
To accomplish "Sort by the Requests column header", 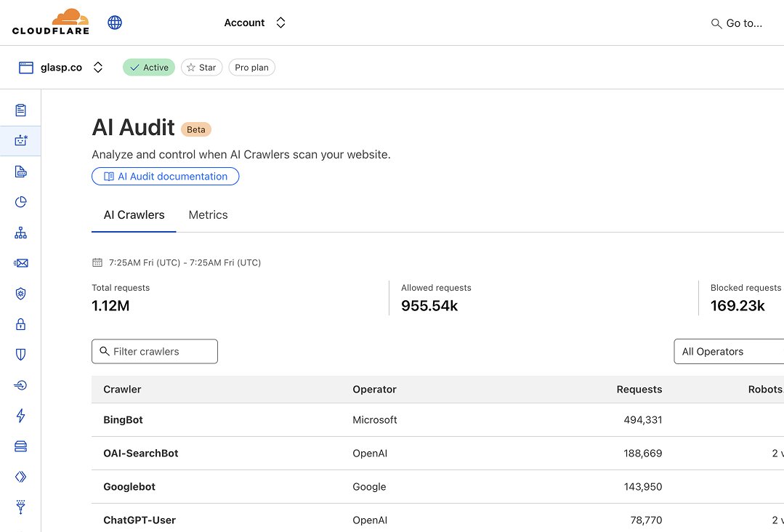I will tap(639, 390).
